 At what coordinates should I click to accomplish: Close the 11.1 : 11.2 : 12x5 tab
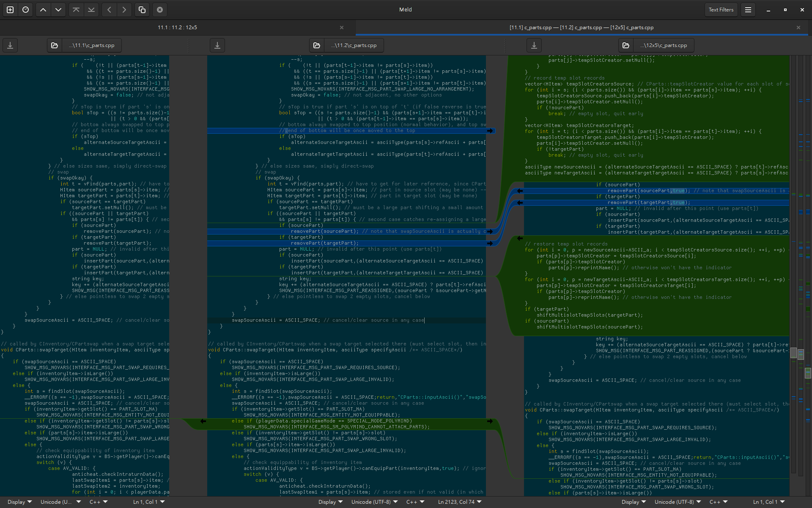point(342,28)
